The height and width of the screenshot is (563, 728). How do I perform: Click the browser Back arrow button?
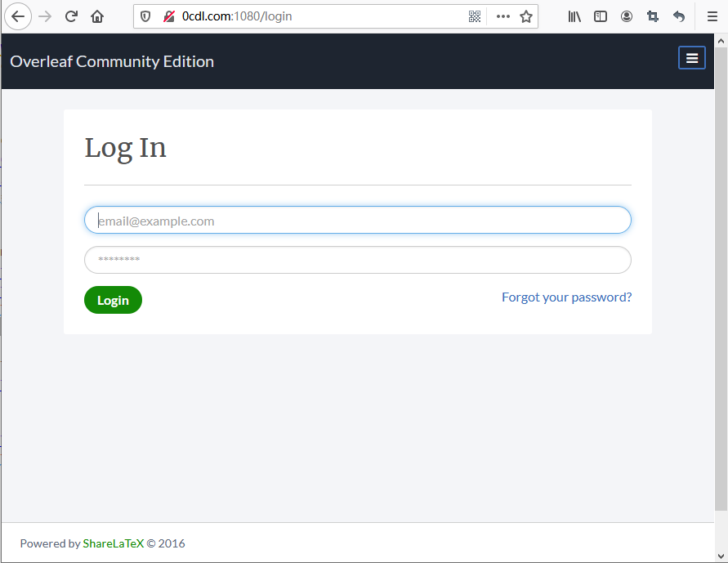tap(18, 16)
